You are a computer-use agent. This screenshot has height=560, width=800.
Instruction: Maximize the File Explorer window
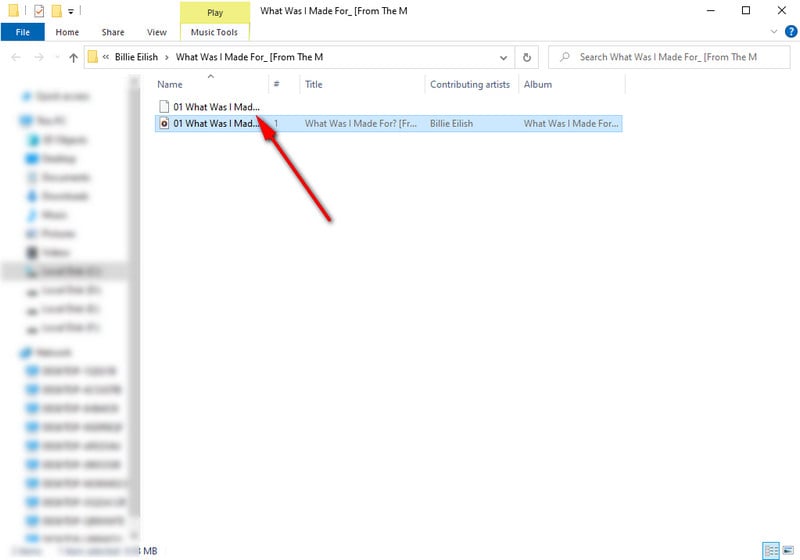tap(746, 10)
